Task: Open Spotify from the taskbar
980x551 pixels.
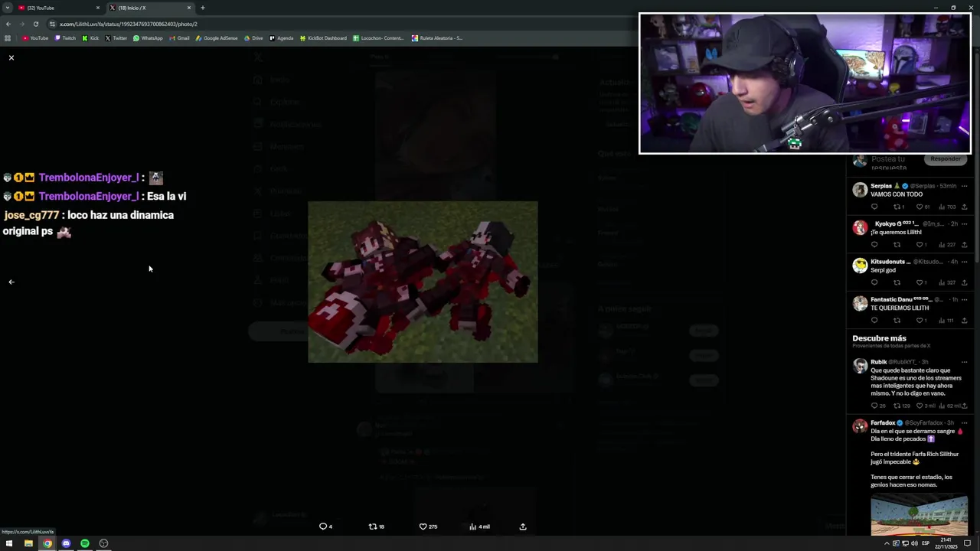Action: [84, 543]
